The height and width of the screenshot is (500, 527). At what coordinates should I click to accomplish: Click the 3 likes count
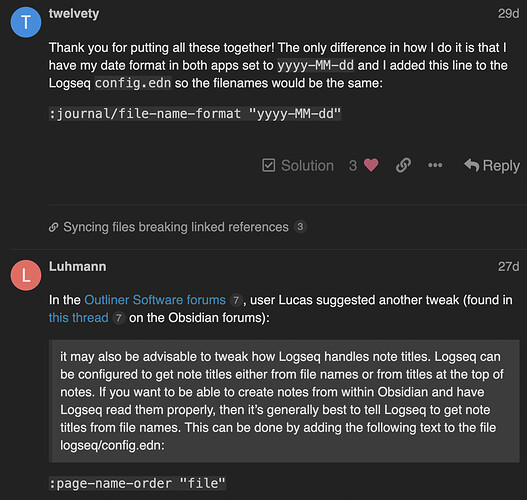[353, 166]
